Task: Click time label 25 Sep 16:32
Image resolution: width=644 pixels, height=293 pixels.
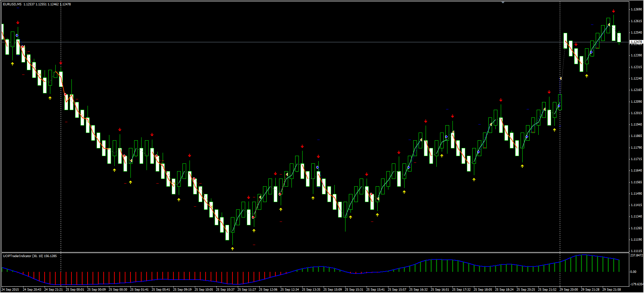Action: (x=418, y=289)
